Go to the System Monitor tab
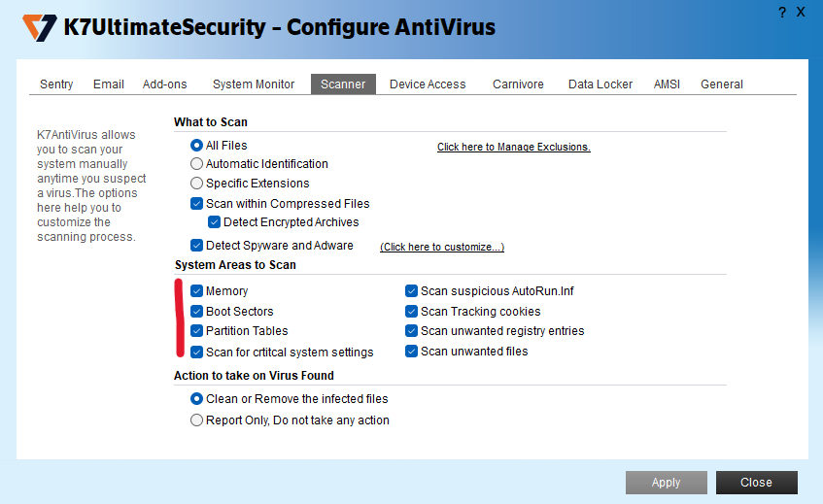 click(254, 84)
